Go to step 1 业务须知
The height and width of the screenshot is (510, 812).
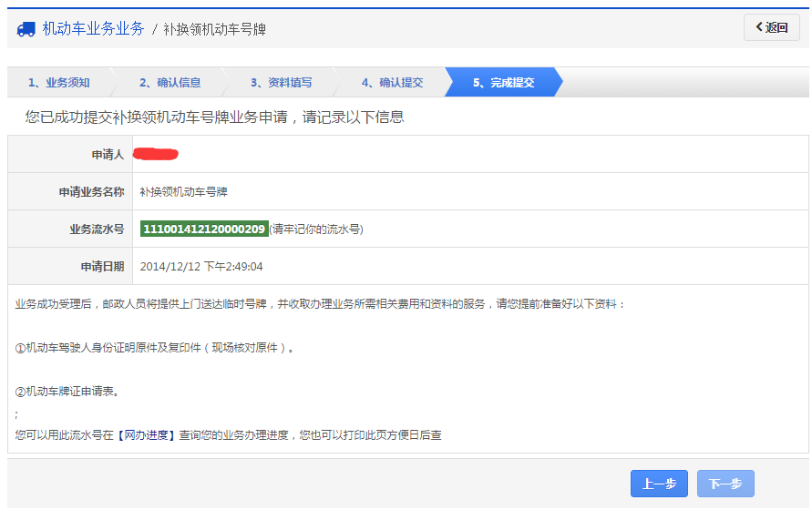[x=58, y=82]
